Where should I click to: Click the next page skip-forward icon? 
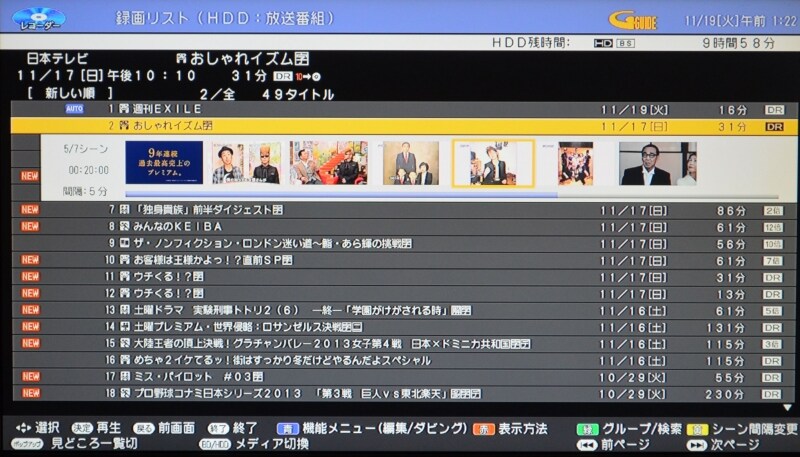pyautogui.click(x=697, y=445)
